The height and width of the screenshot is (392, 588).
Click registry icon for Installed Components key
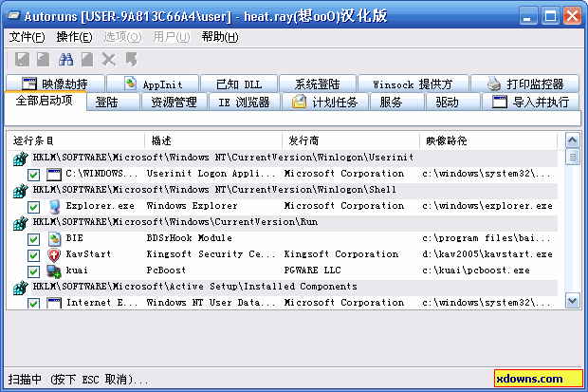[21, 288]
